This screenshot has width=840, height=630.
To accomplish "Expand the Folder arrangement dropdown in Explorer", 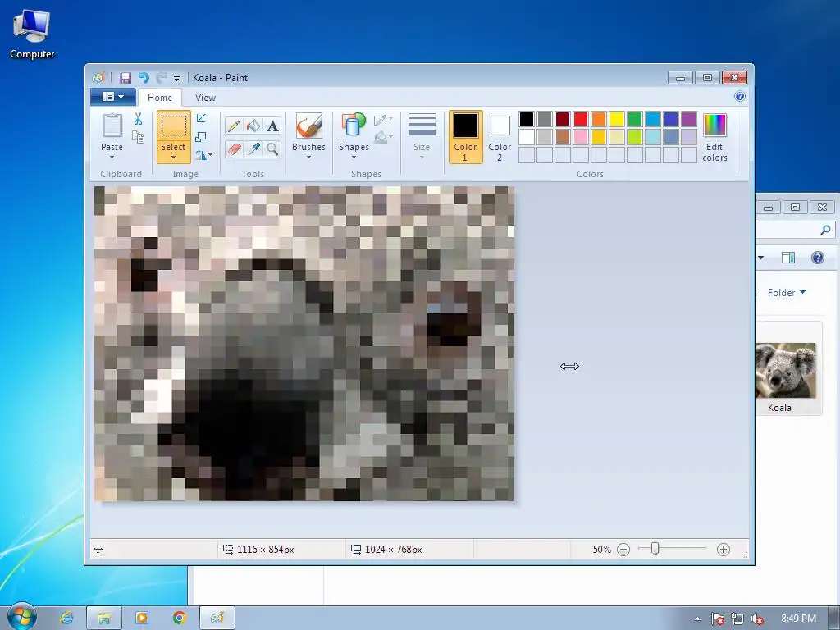I will point(787,293).
